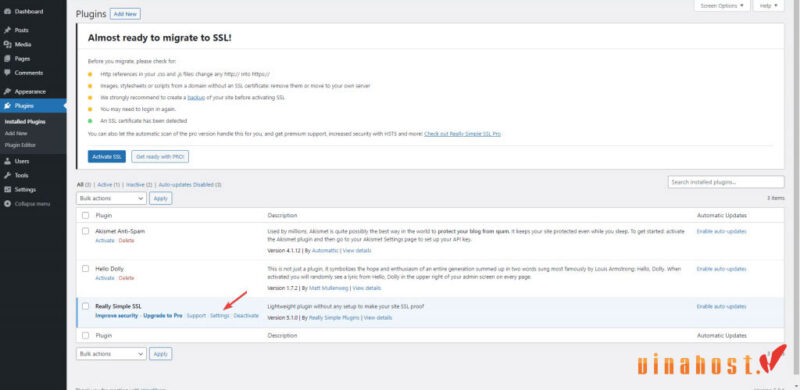Click the Appearance brush icon
Image resolution: width=800 pixels, height=390 pixels.
pyautogui.click(x=7, y=91)
